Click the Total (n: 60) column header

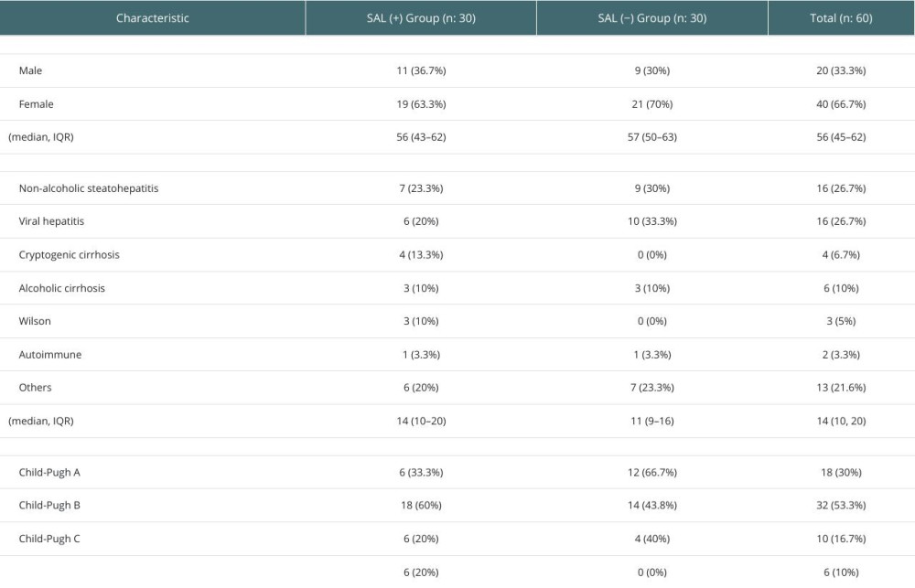tap(841, 18)
